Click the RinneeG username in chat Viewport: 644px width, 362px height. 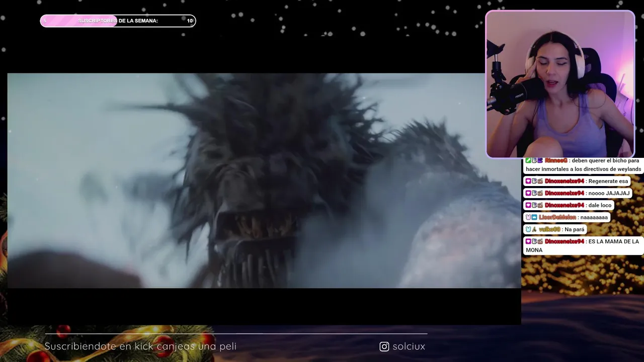(x=556, y=160)
